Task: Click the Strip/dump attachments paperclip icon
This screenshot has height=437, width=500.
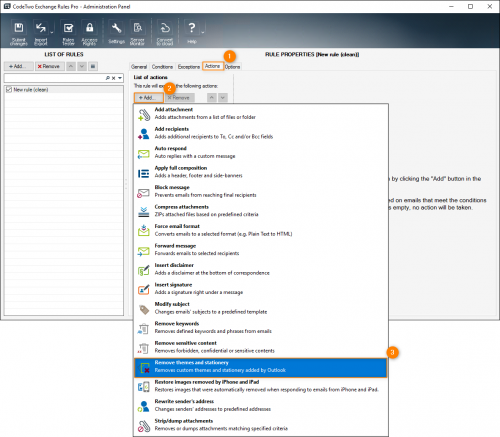Action: tap(144, 426)
